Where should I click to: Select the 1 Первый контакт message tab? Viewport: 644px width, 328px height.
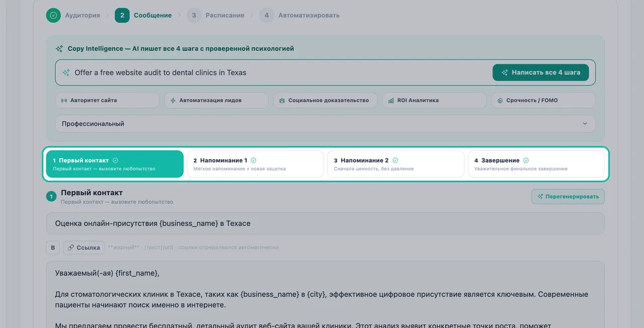click(x=115, y=164)
